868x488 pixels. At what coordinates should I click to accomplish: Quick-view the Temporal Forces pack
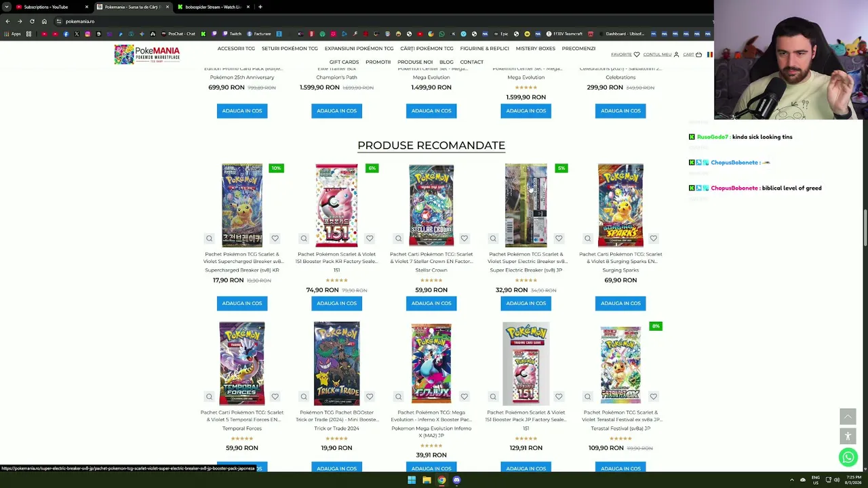point(209,396)
